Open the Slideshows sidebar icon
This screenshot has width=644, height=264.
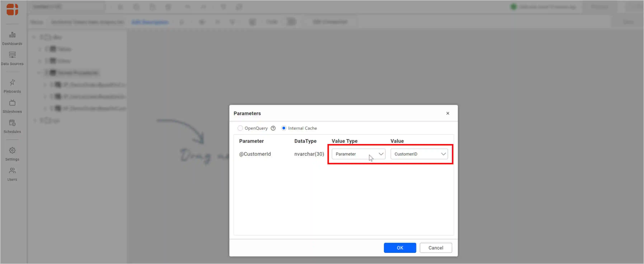pos(12,103)
